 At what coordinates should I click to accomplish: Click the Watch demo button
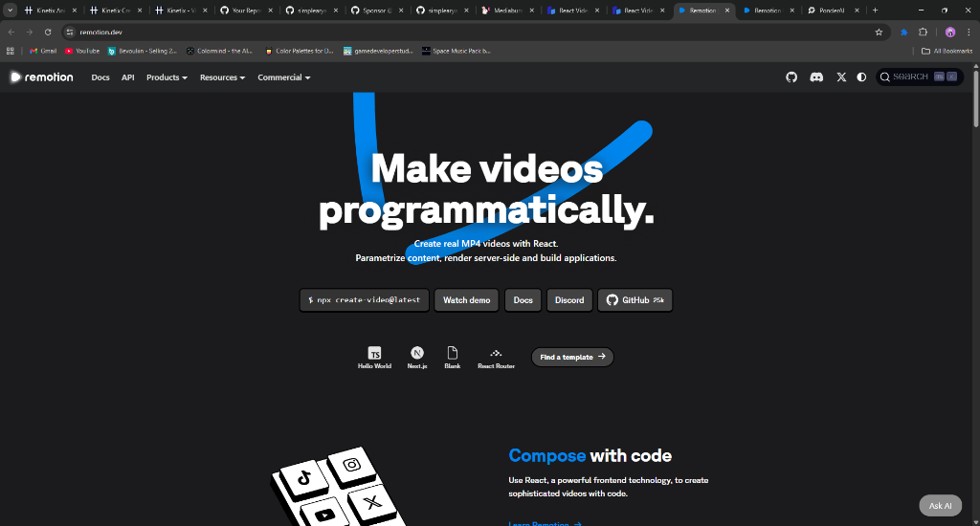(x=466, y=300)
